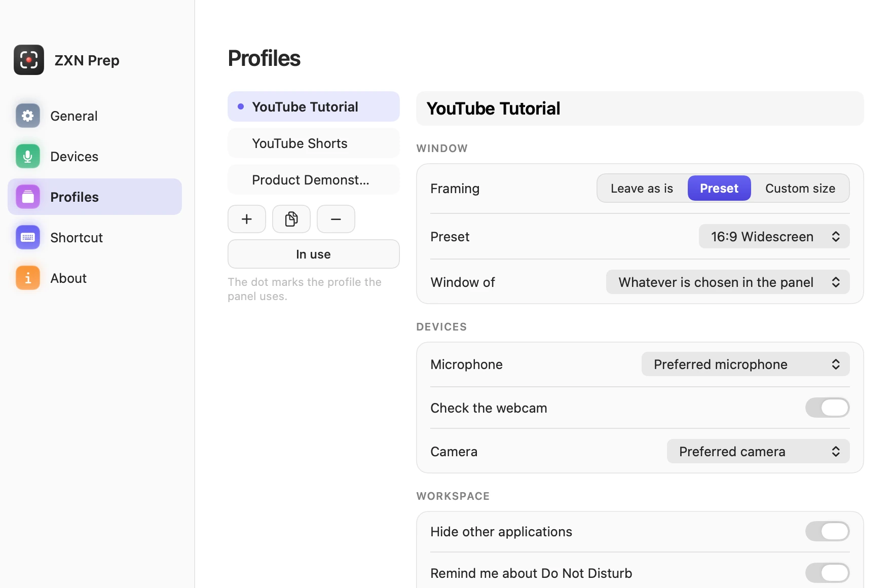Screen dimensions: 892x588
Task: Open the General settings section
Action: click(95, 116)
